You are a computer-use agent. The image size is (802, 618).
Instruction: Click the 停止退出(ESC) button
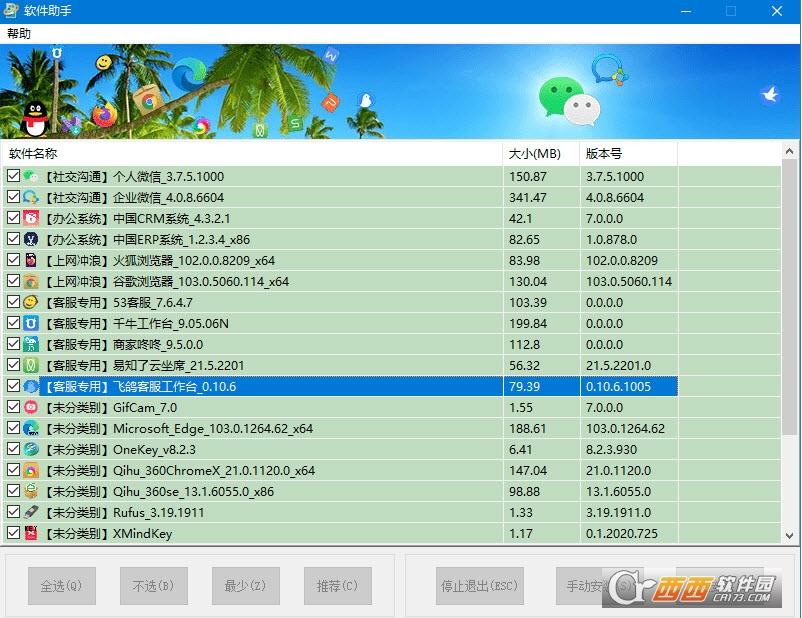tap(480, 586)
